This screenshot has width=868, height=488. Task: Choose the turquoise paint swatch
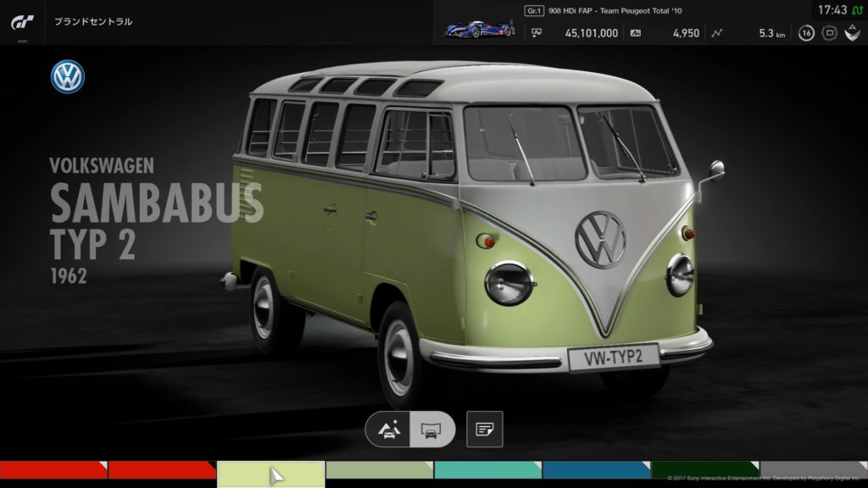(x=488, y=469)
